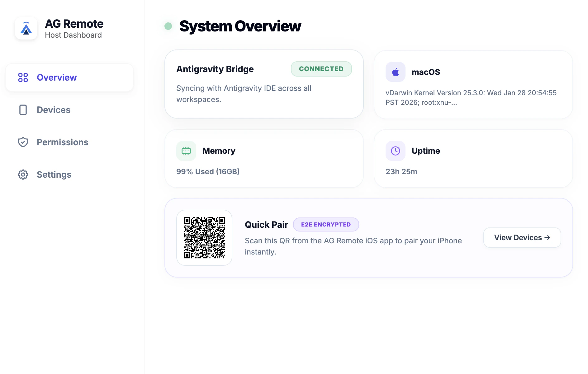Image resolution: width=588 pixels, height=374 pixels.
Task: Click the Permissions shield icon in sidebar
Action: [x=23, y=142]
